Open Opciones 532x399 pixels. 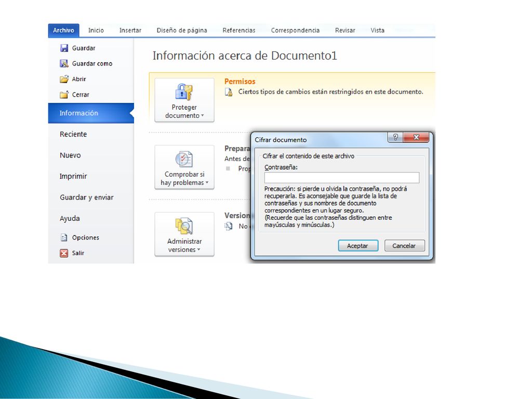[x=86, y=237]
